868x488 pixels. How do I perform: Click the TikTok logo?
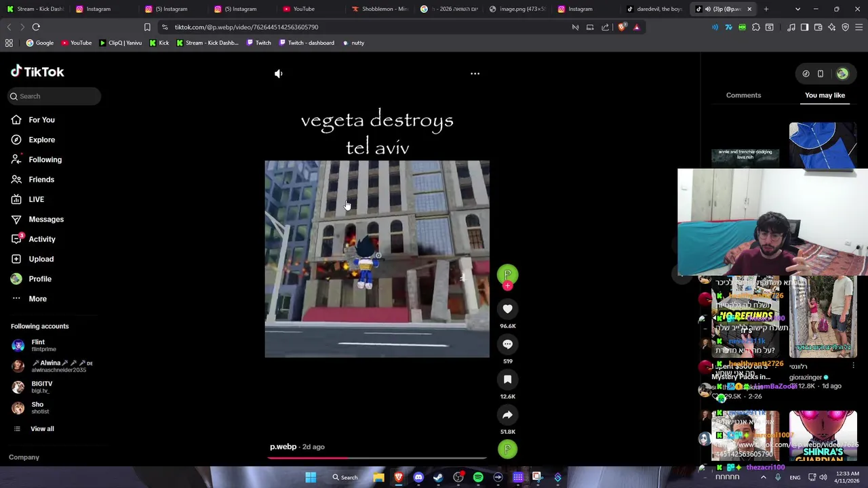click(37, 72)
